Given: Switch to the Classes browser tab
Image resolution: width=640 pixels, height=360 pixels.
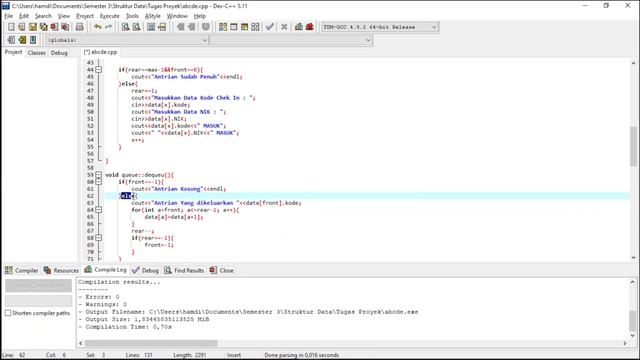Looking at the screenshot, I should coord(37,53).
